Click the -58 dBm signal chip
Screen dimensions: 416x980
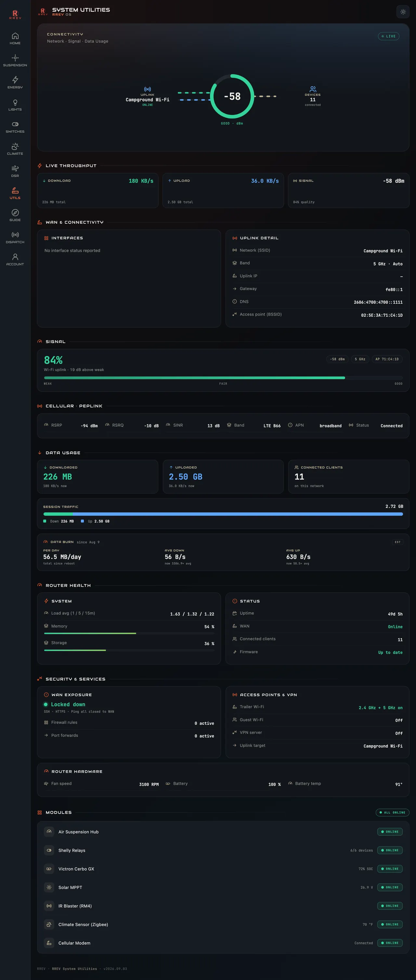click(337, 359)
